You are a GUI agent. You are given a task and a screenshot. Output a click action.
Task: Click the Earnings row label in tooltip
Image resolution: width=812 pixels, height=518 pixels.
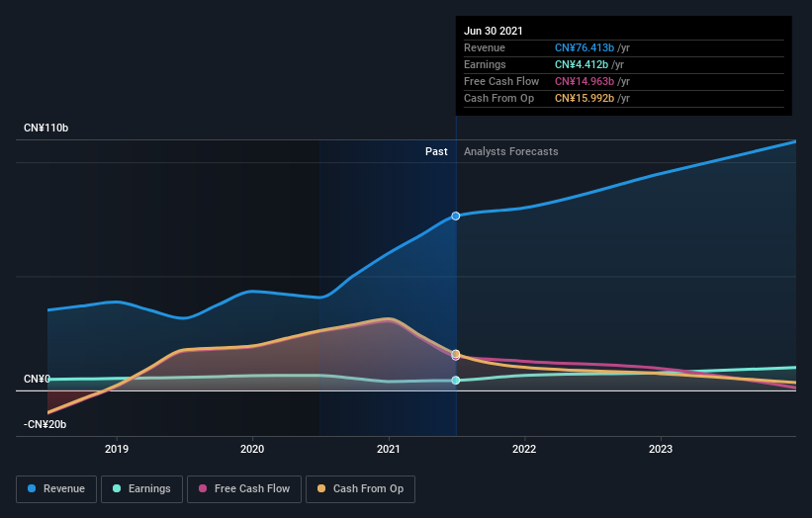click(x=485, y=64)
